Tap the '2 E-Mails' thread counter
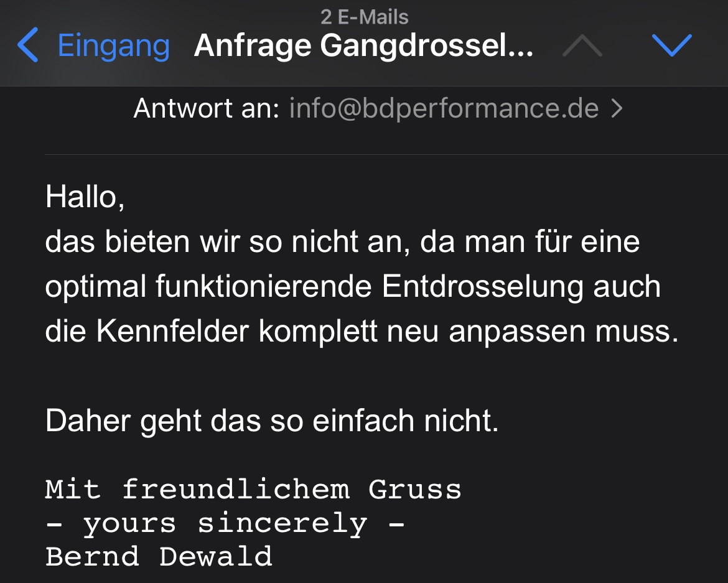Viewport: 728px width, 583px height. tap(364, 17)
